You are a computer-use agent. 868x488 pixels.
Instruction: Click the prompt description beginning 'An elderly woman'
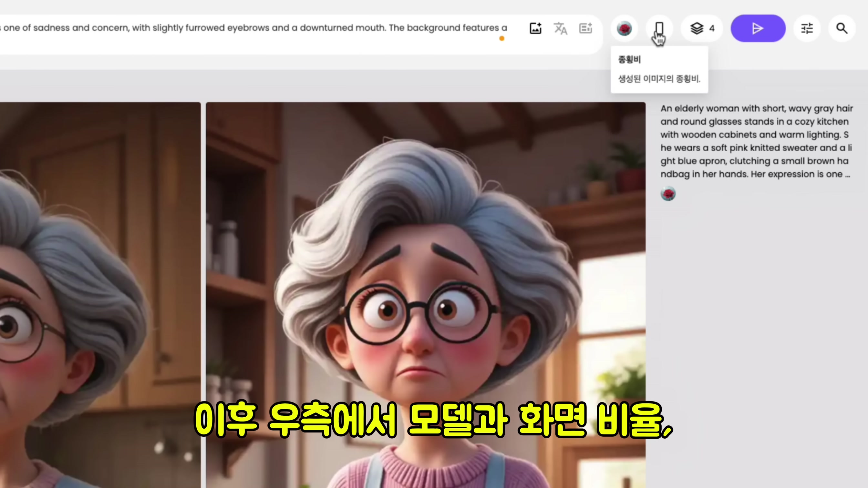point(757,141)
